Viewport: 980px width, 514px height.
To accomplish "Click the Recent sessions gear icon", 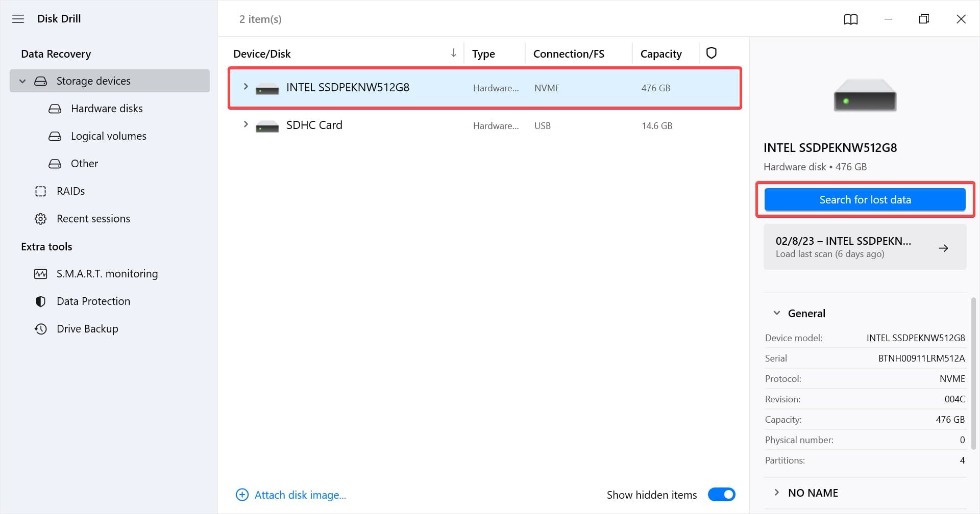I will (41, 219).
